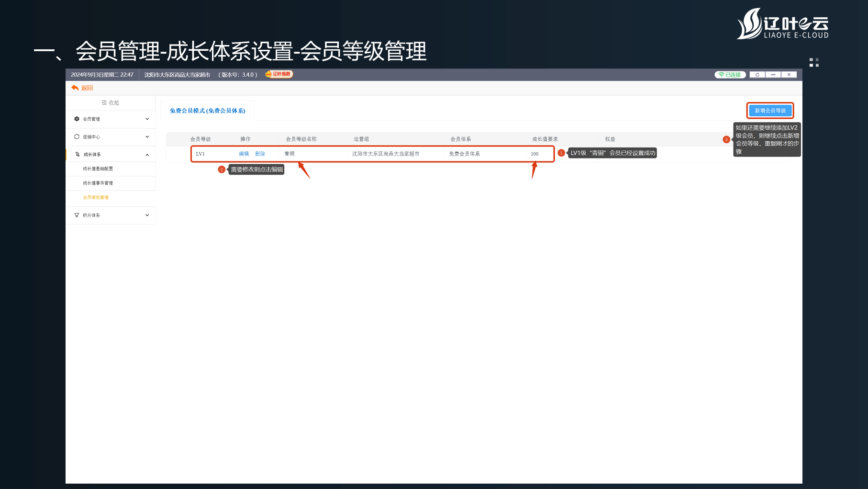Click the 青铜 level name cell
The image size is (868, 489).
[x=289, y=154]
